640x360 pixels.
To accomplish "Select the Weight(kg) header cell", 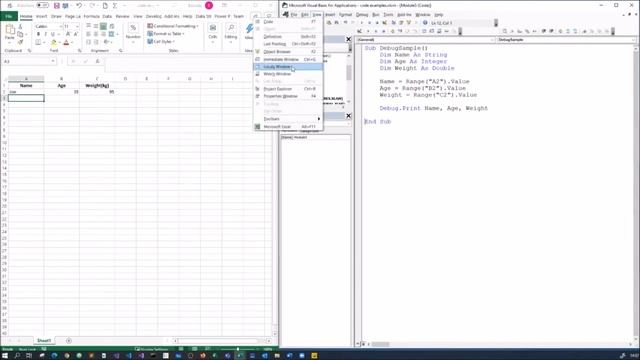I will [97, 86].
